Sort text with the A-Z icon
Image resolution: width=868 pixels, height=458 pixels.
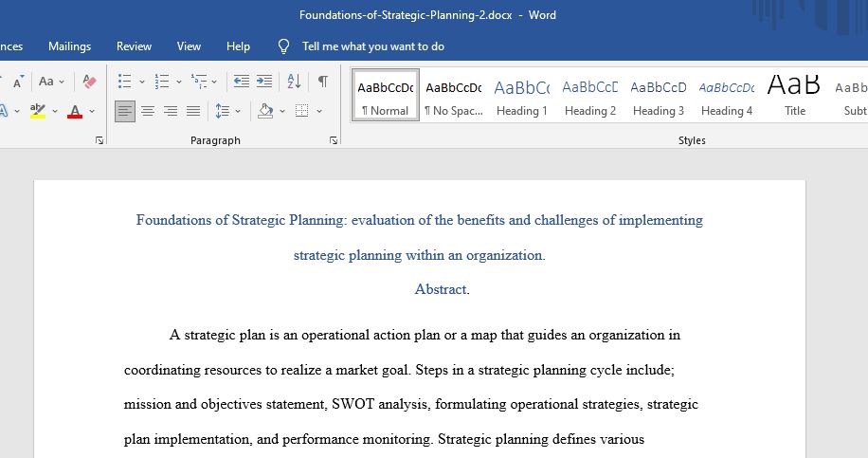point(294,82)
